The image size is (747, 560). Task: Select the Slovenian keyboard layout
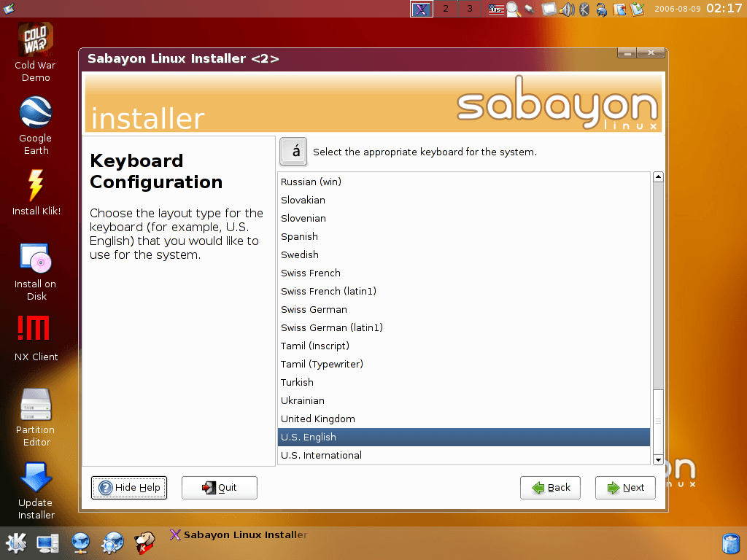point(463,218)
